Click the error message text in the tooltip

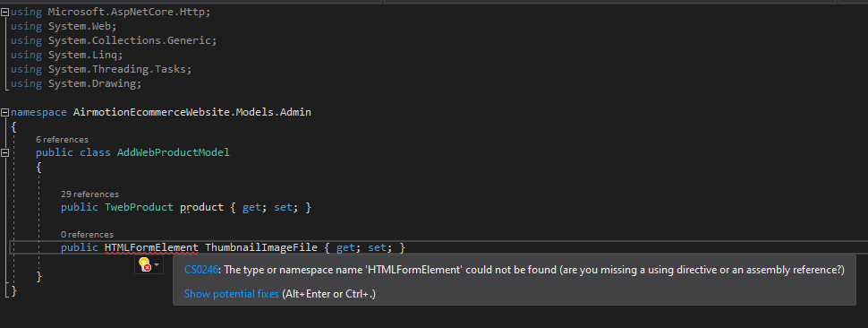click(534, 270)
